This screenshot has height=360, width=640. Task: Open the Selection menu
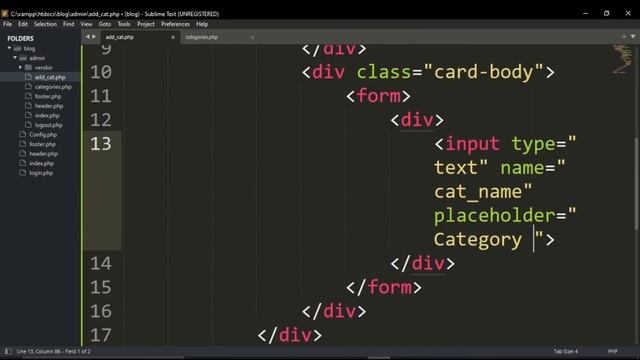coord(45,24)
